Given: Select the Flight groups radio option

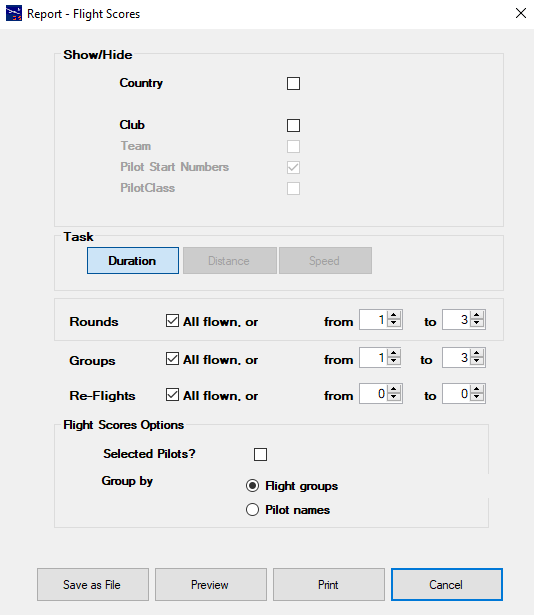Looking at the screenshot, I should (x=252, y=486).
